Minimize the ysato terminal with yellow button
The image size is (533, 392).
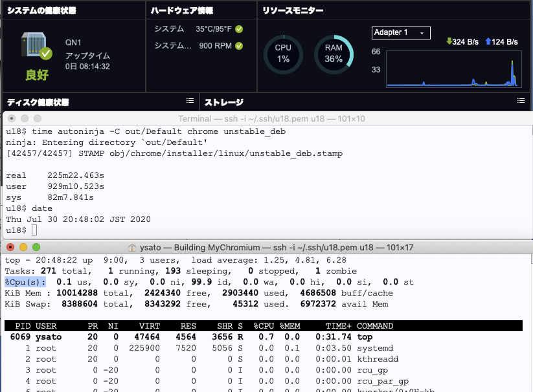(23, 247)
